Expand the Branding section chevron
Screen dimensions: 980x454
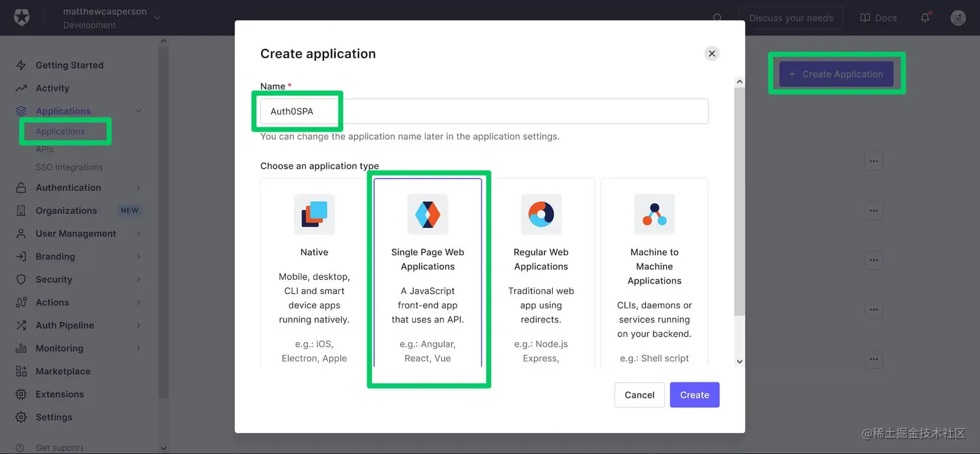(139, 256)
